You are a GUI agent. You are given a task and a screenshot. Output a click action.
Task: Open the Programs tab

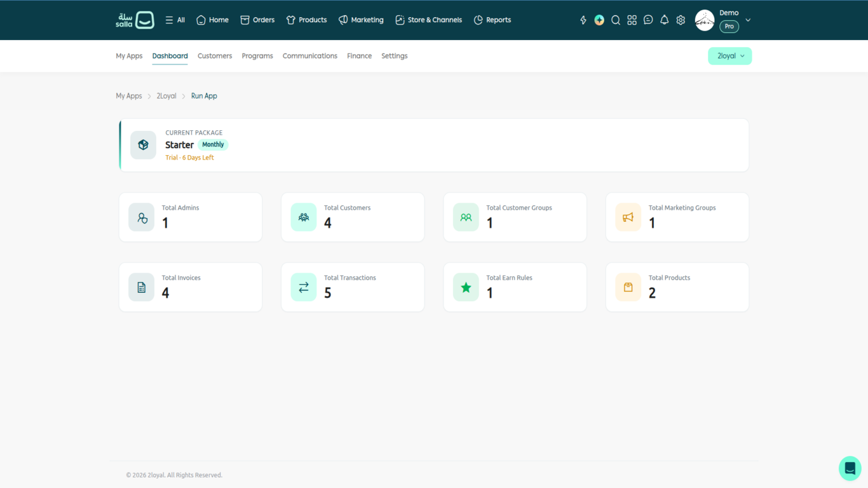tap(257, 56)
